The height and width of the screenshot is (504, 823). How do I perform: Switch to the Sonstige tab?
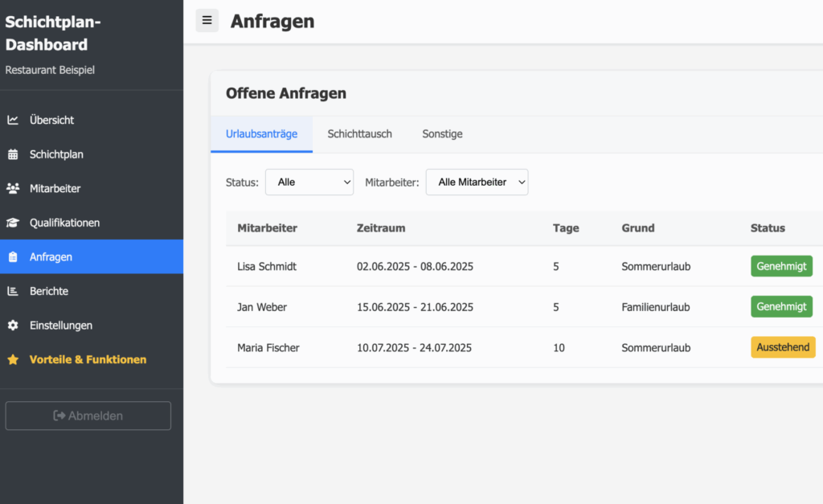(x=443, y=134)
